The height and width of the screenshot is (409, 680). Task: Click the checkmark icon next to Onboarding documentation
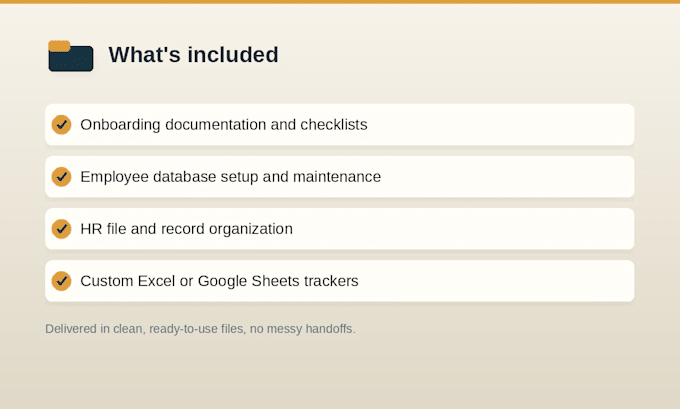point(62,125)
